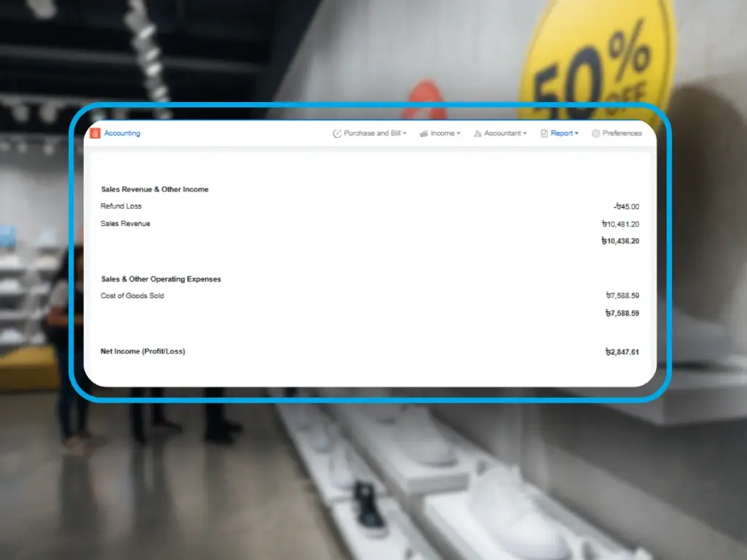747x560 pixels.
Task: Click the Preferences gear icon
Action: [x=596, y=134]
